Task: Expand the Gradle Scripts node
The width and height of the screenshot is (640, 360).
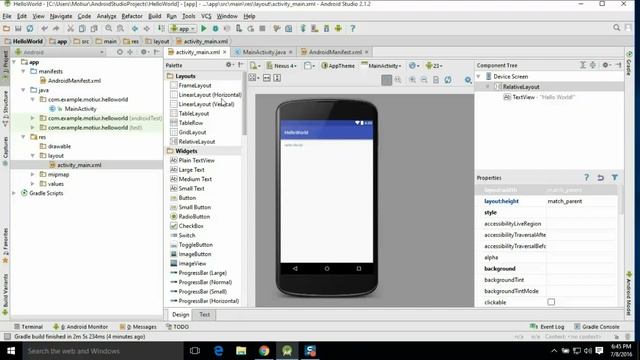Action: click(14, 193)
